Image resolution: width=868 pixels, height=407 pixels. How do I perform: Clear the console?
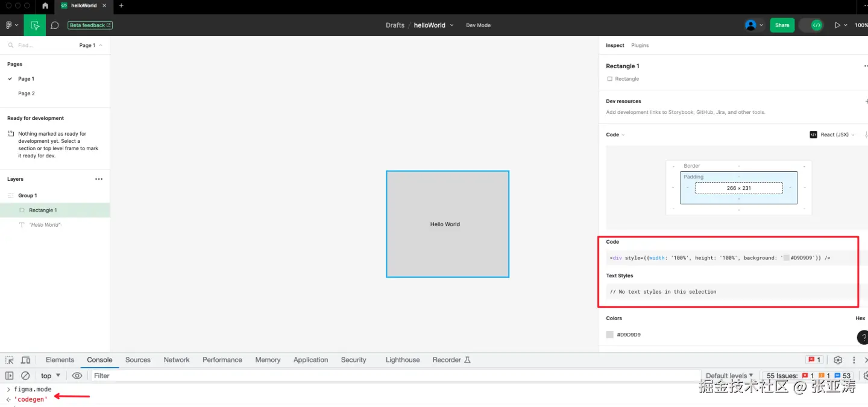[x=25, y=376]
